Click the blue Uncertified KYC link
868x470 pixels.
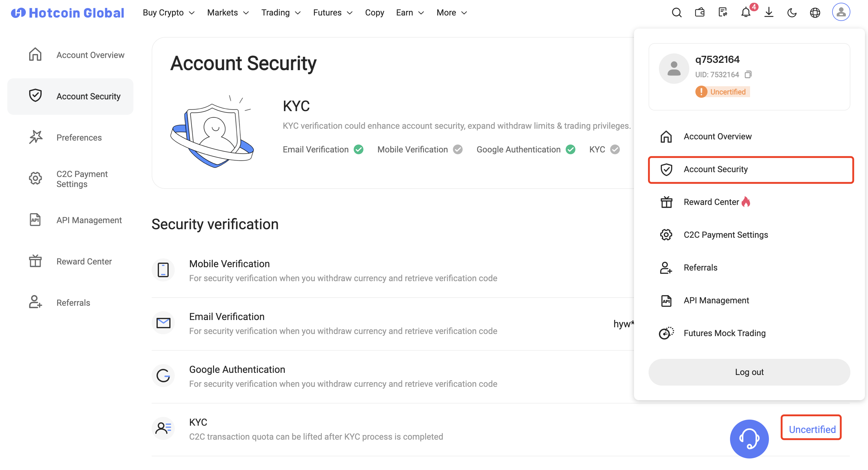812,429
